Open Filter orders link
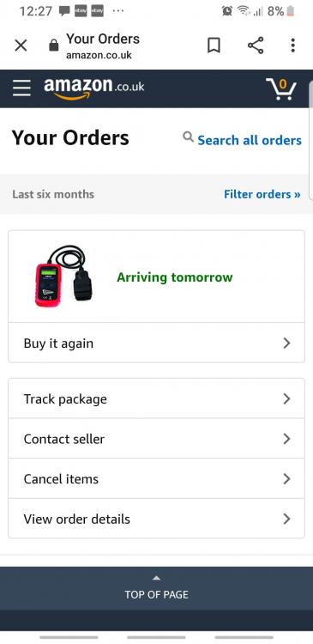 click(x=262, y=194)
